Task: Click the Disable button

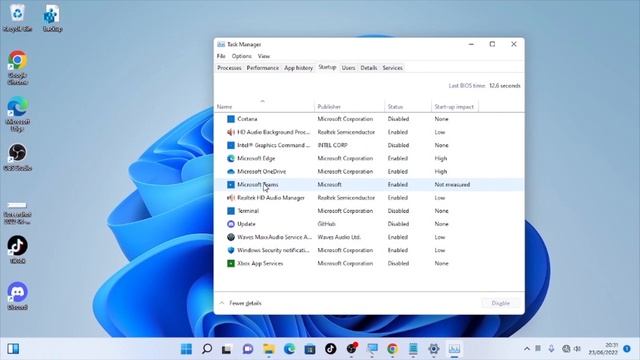Action: (500, 303)
